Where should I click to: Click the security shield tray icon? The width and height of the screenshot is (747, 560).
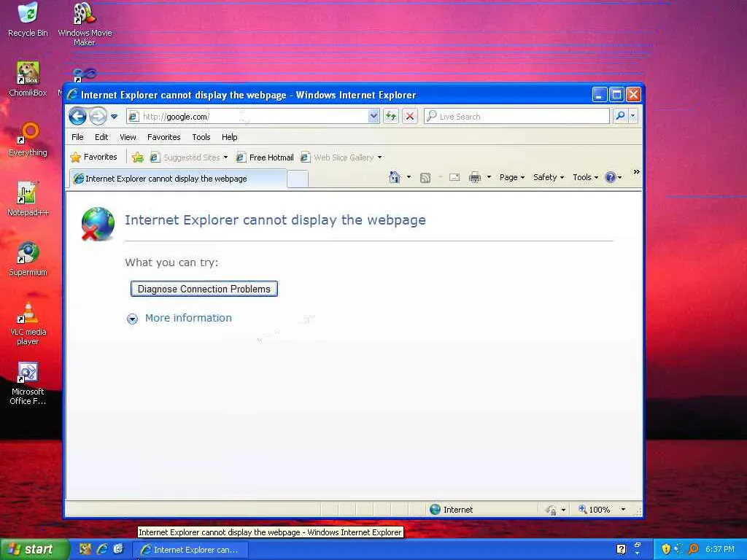click(666, 549)
